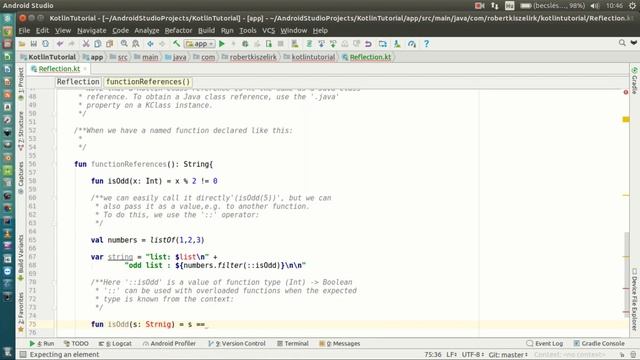Open the Gradle Console panel
Viewport: 640px width, 360px height.
click(x=599, y=344)
